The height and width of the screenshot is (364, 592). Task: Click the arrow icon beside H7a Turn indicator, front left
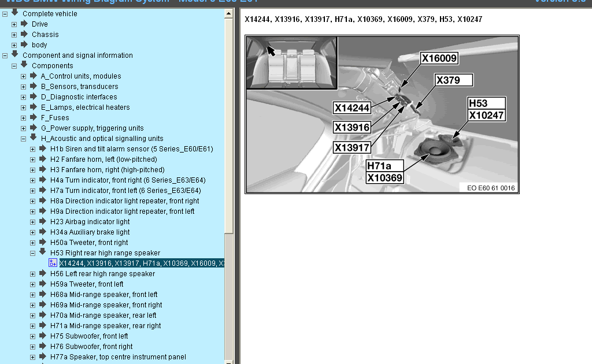(43, 190)
